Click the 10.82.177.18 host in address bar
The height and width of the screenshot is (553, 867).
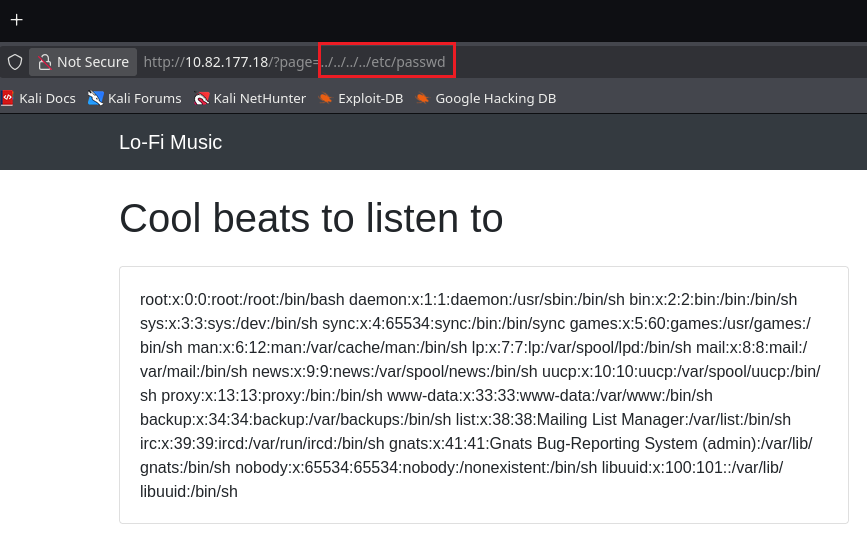pyautogui.click(x=226, y=62)
